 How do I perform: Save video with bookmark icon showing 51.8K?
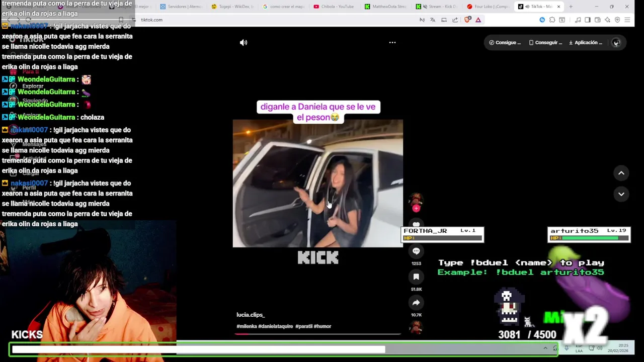point(416,277)
